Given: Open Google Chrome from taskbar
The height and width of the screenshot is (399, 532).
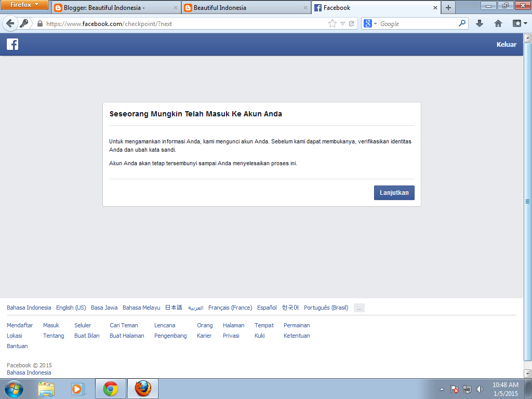Looking at the screenshot, I should [x=111, y=389].
